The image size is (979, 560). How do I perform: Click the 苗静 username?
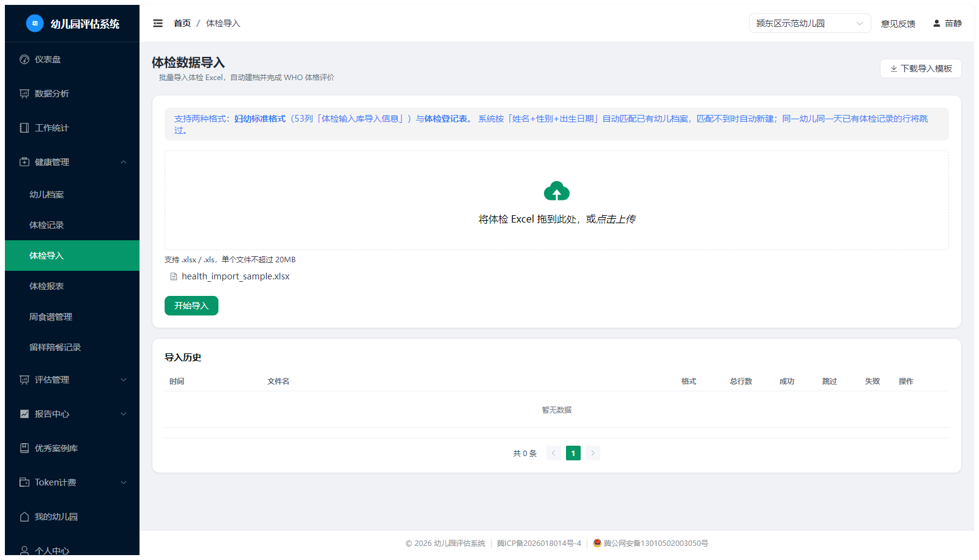pyautogui.click(x=953, y=23)
